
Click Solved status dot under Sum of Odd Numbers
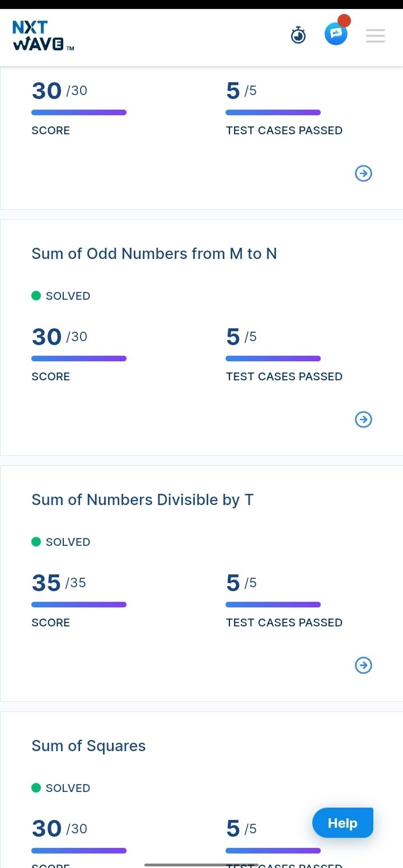click(x=36, y=295)
